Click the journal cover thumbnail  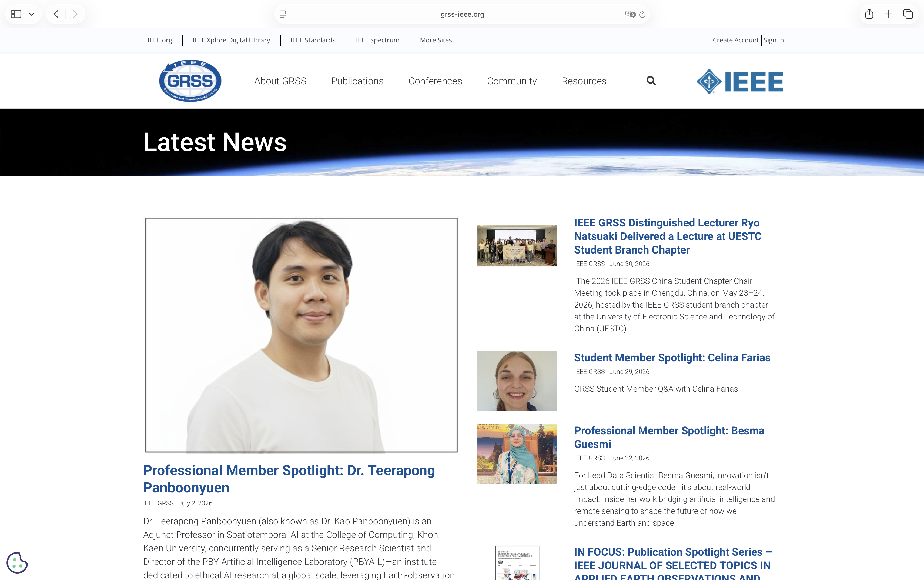[x=517, y=563]
